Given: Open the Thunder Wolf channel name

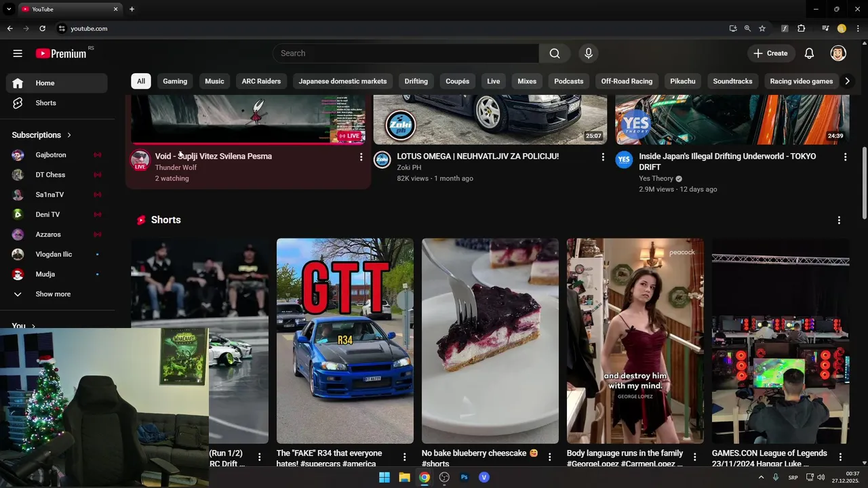Looking at the screenshot, I should click(x=176, y=167).
